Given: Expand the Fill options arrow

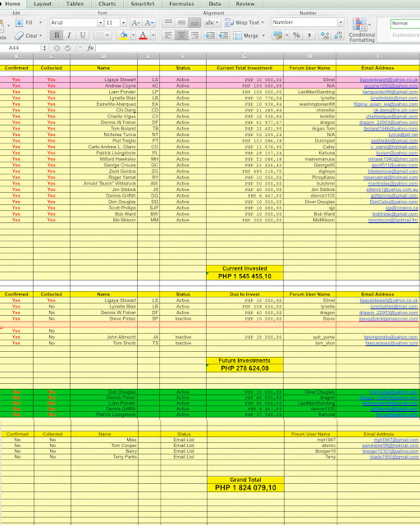Looking at the screenshot, I should (40, 22).
